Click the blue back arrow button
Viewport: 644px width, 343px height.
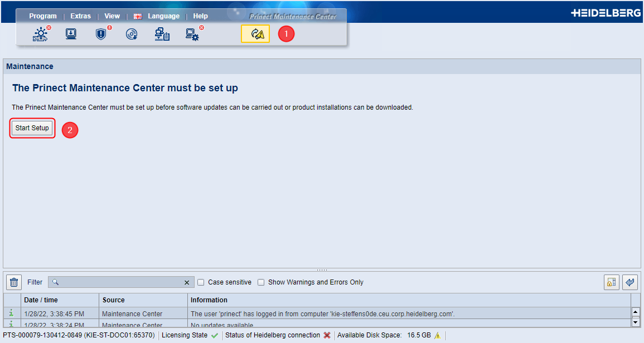pos(630,282)
